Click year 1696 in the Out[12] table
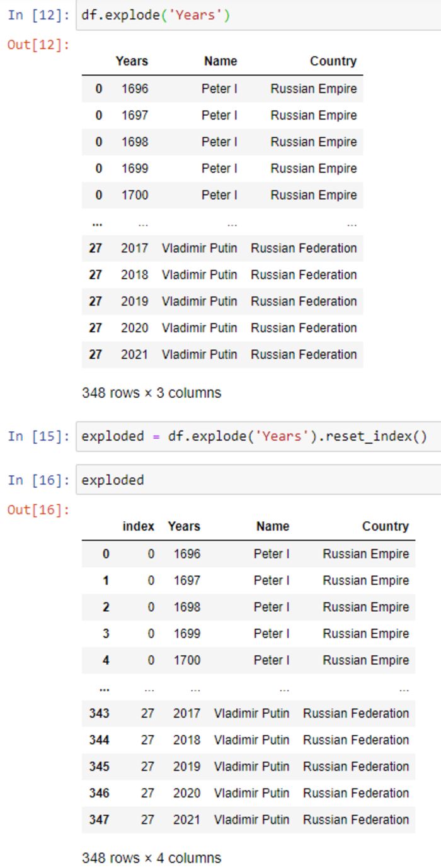The image size is (441, 868). coord(135,89)
